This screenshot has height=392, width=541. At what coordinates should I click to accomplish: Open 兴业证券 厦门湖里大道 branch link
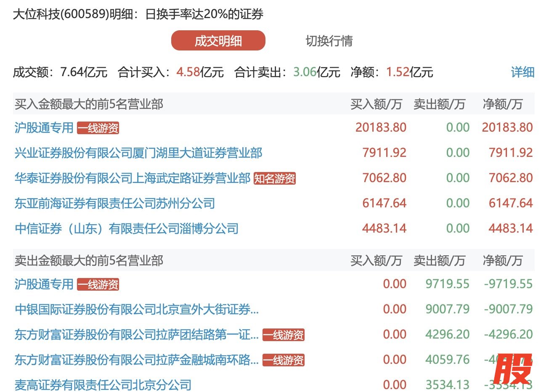[x=138, y=153]
